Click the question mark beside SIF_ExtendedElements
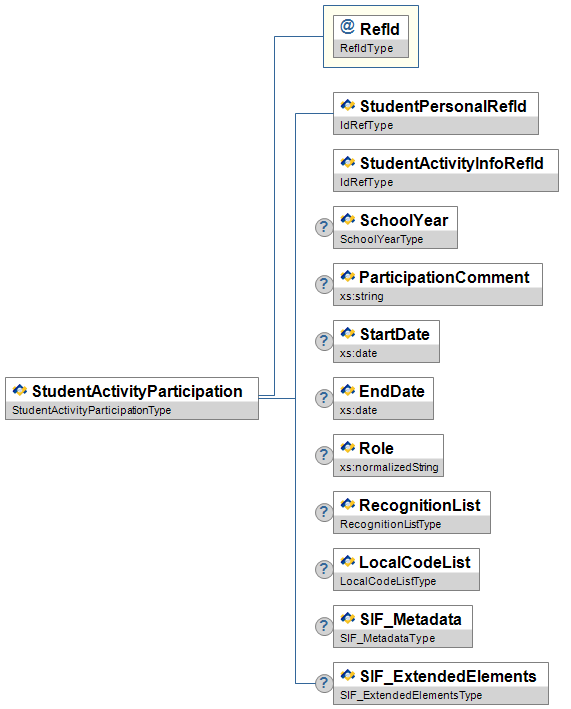Screen dimensions: 571x709 coord(324,683)
